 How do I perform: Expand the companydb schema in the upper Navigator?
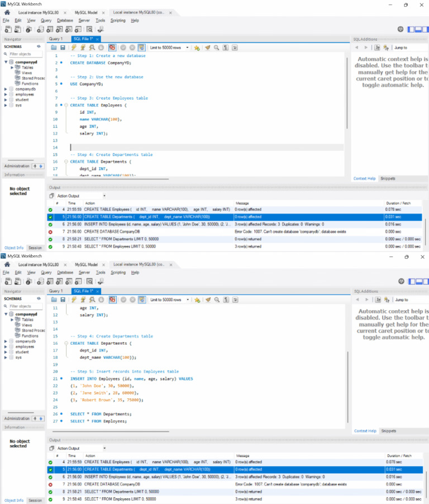click(6, 89)
